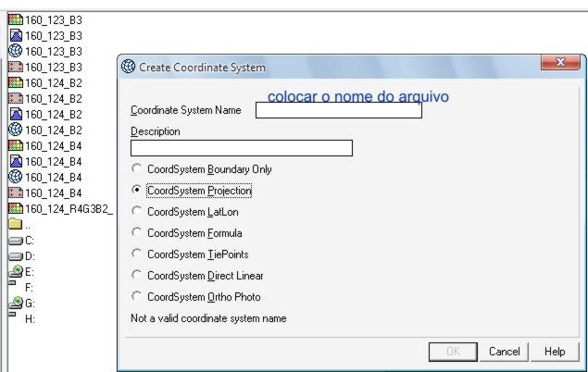Focus the Description text box
This screenshot has height=372, width=588.
click(242, 148)
